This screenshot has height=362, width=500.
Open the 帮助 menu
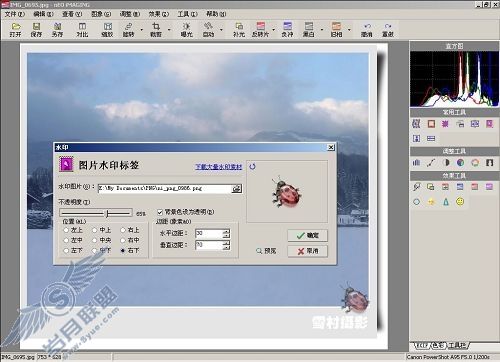coord(216,14)
